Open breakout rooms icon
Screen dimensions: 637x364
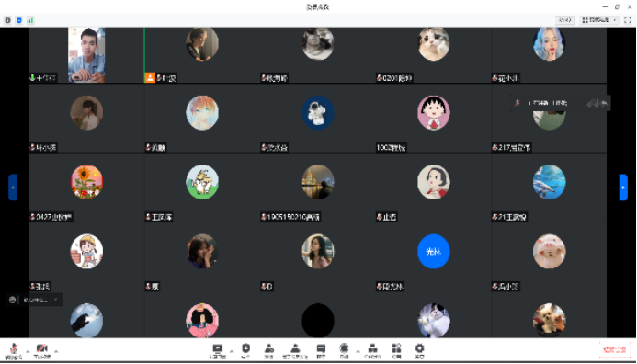click(x=372, y=351)
